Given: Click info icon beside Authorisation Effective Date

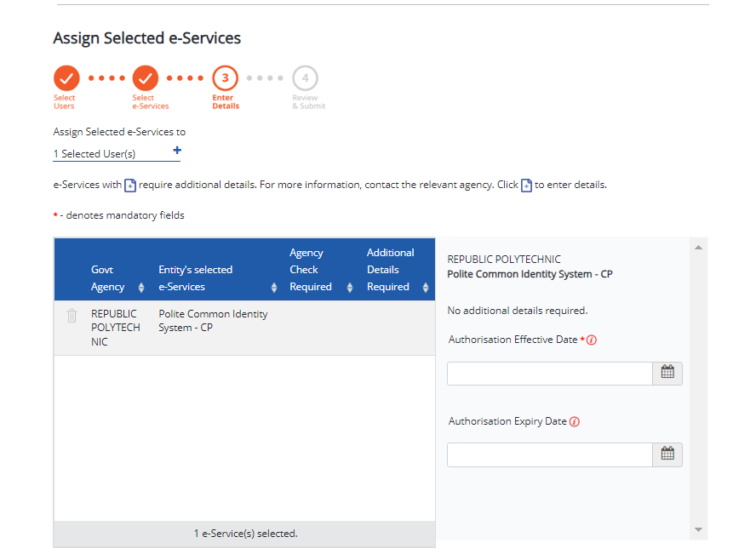Looking at the screenshot, I should 592,340.
